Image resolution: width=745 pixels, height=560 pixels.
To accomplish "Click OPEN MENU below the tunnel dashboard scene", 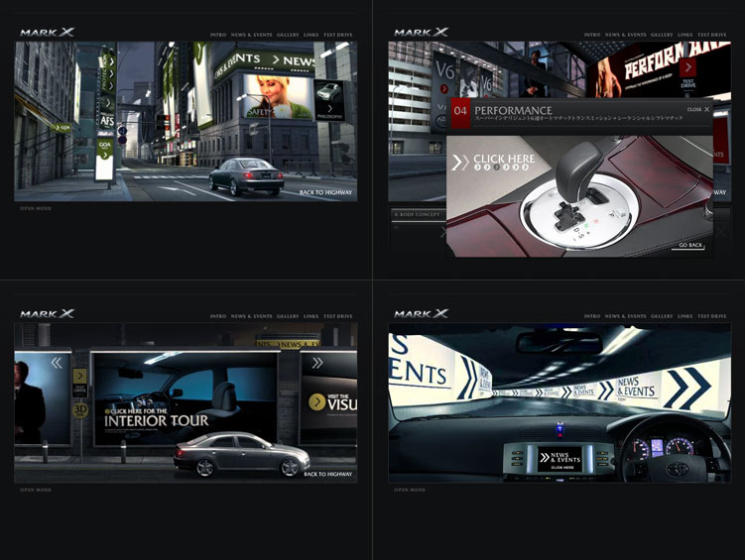I will click(x=410, y=490).
